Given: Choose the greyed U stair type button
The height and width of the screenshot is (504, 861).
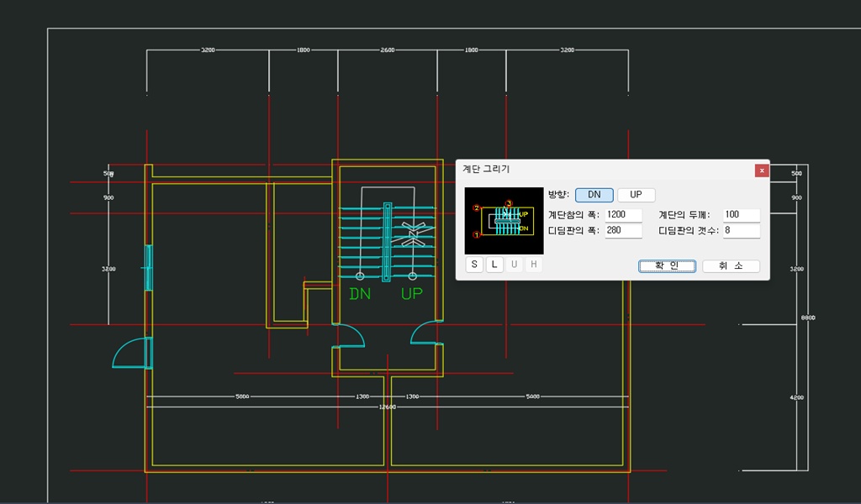Looking at the screenshot, I should coord(514,265).
